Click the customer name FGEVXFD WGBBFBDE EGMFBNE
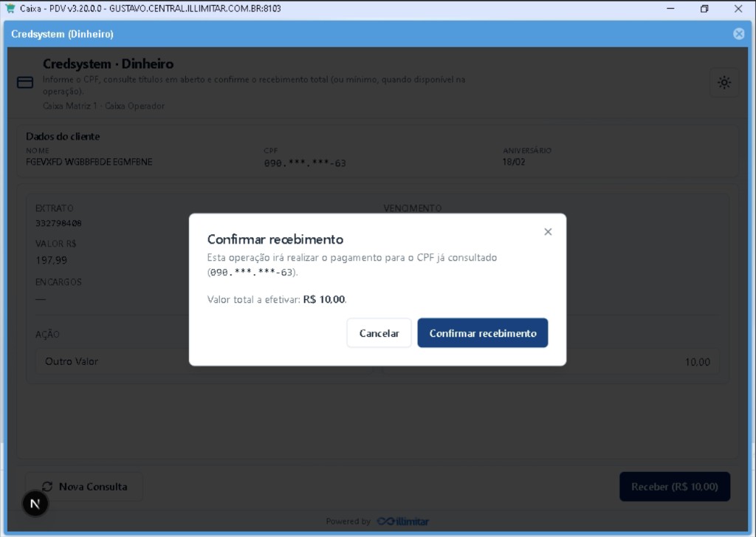 point(89,162)
